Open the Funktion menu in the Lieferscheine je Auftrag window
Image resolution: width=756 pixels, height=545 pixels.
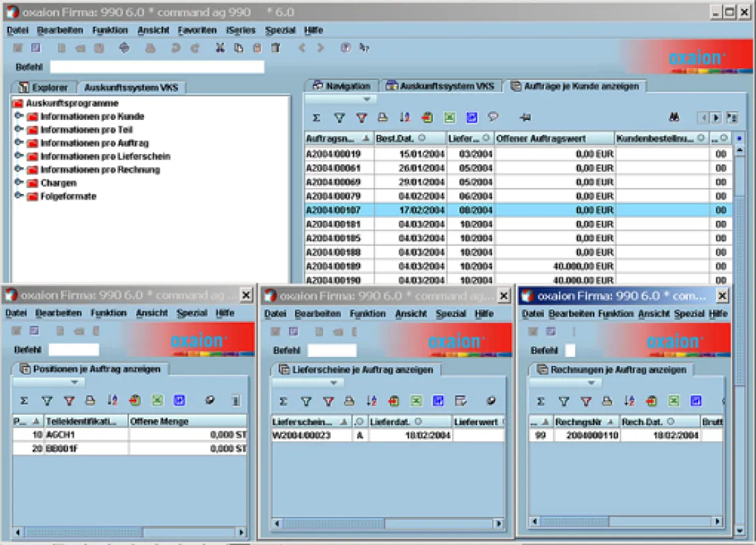[x=367, y=313]
